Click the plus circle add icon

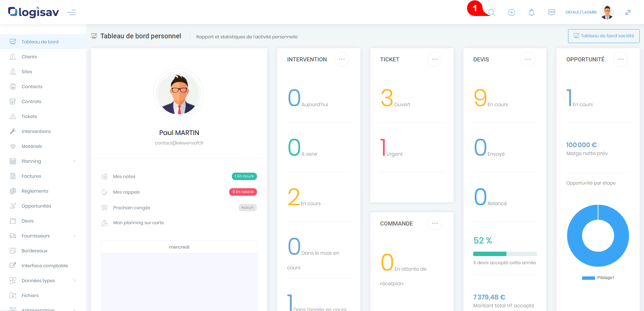tap(511, 13)
